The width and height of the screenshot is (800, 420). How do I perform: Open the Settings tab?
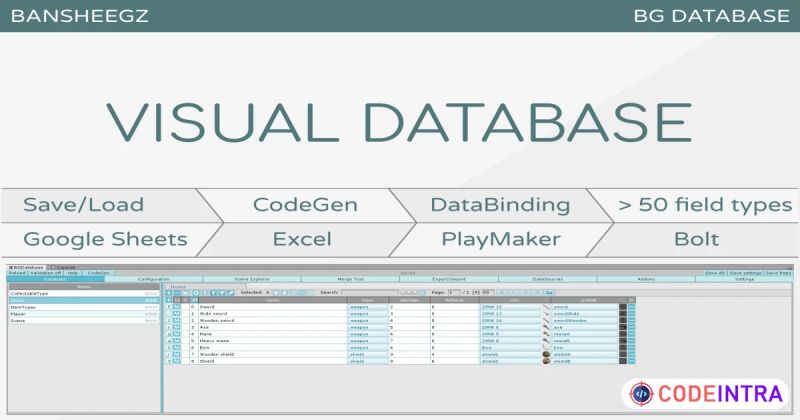click(x=744, y=279)
